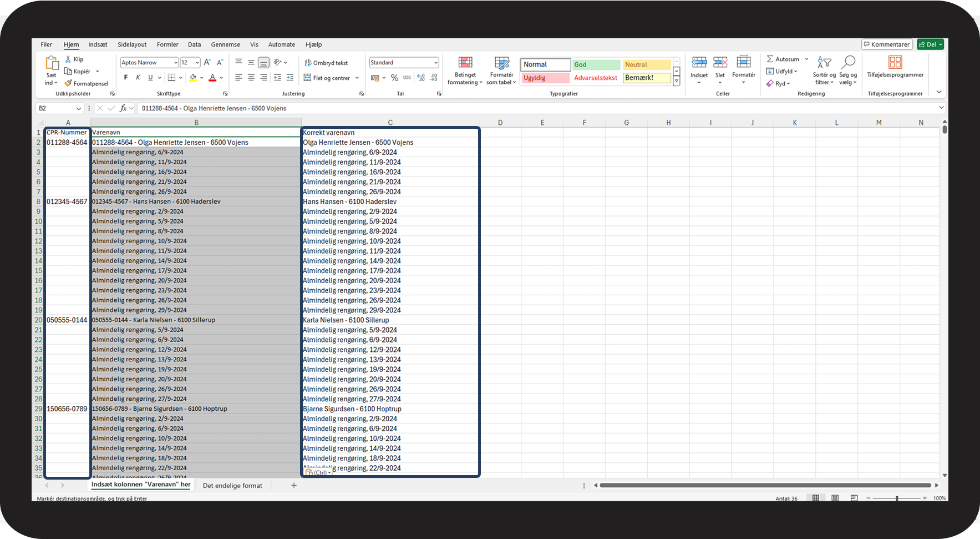Viewport: 980px width, 539px height.
Task: Apply a fill color with the paint bucket icon
Action: (x=193, y=78)
